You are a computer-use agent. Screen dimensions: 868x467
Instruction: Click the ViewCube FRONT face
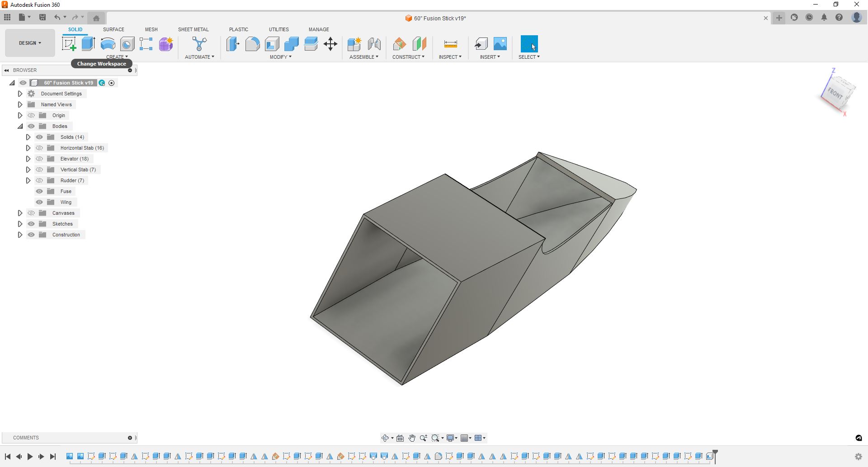[835, 94]
